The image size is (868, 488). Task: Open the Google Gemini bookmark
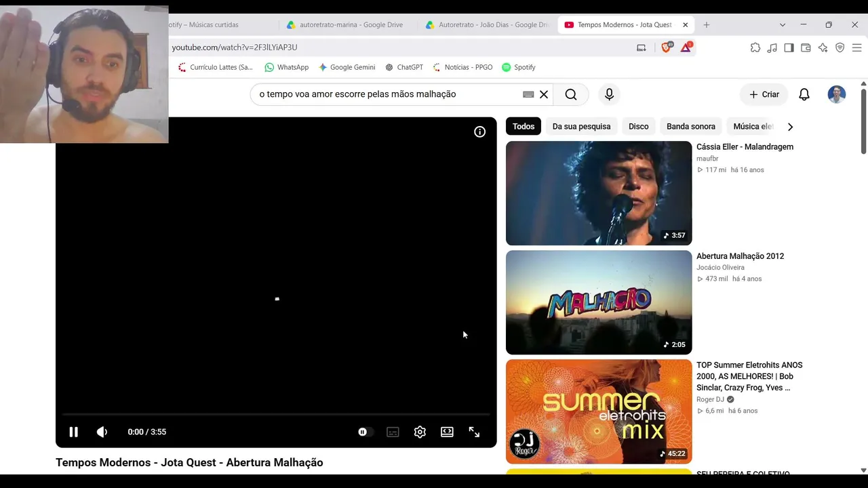tap(347, 67)
